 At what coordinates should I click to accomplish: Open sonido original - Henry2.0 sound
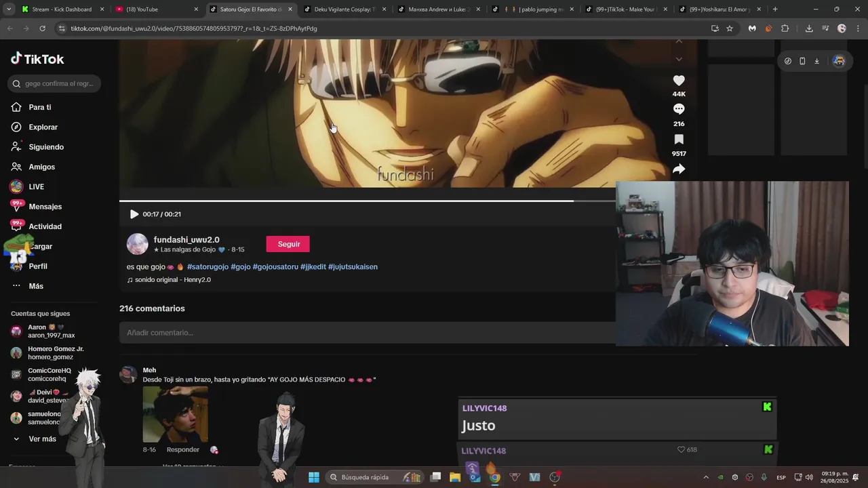(x=169, y=280)
